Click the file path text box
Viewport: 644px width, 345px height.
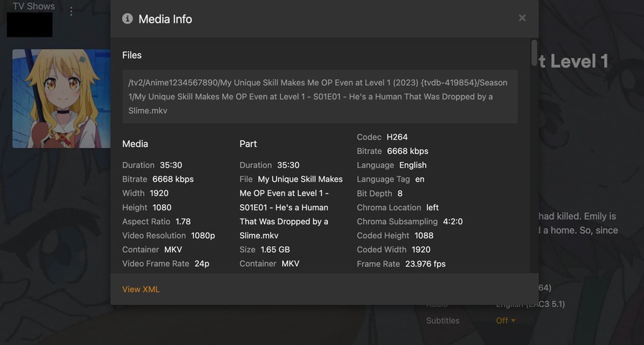(320, 97)
